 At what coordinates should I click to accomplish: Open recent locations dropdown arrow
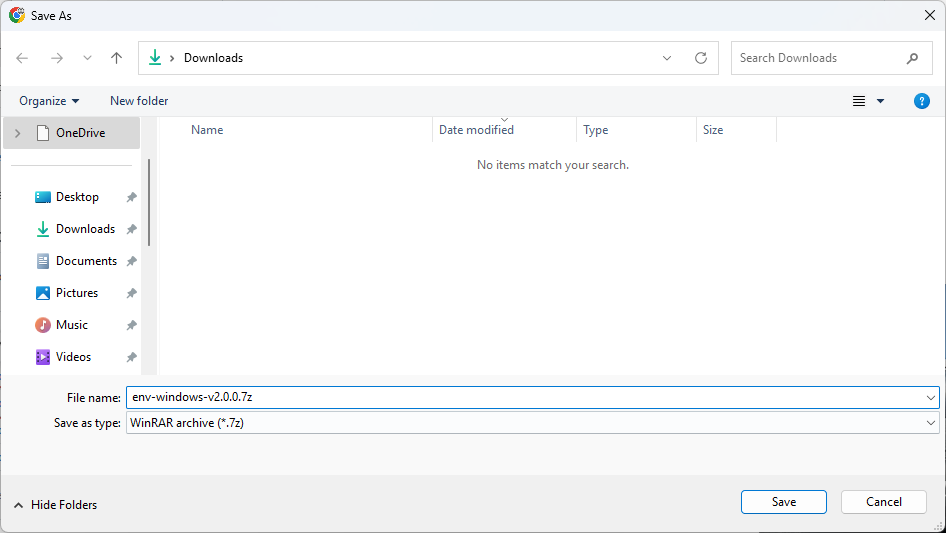pos(87,58)
